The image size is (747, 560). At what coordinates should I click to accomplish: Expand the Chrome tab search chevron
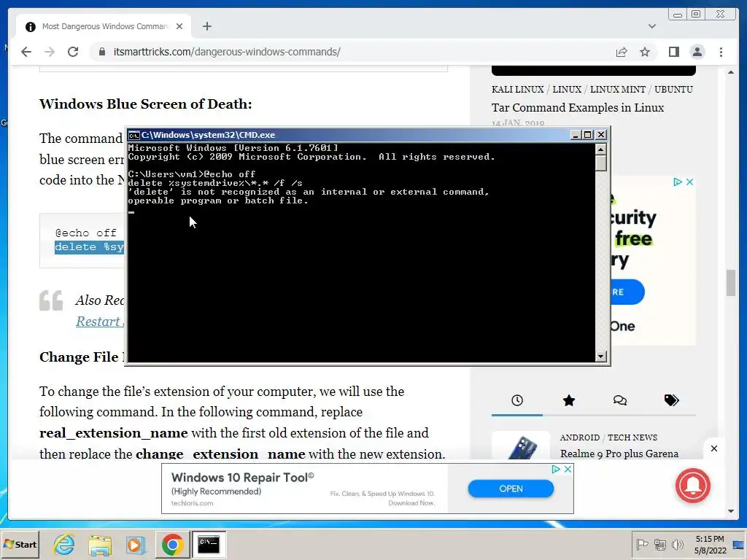tap(651, 26)
